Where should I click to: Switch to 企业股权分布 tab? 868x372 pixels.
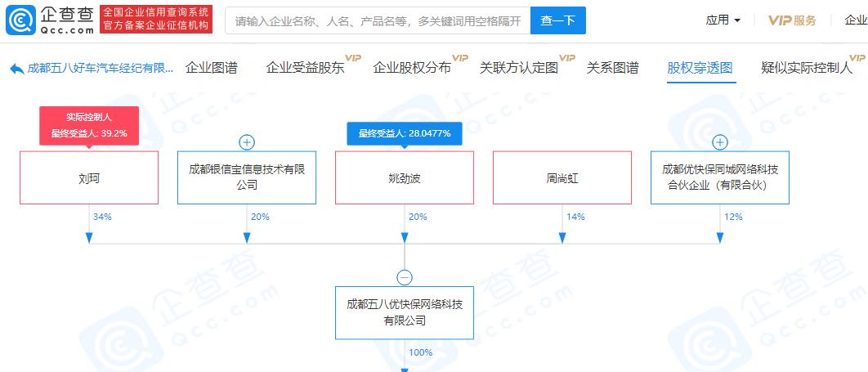pos(413,68)
